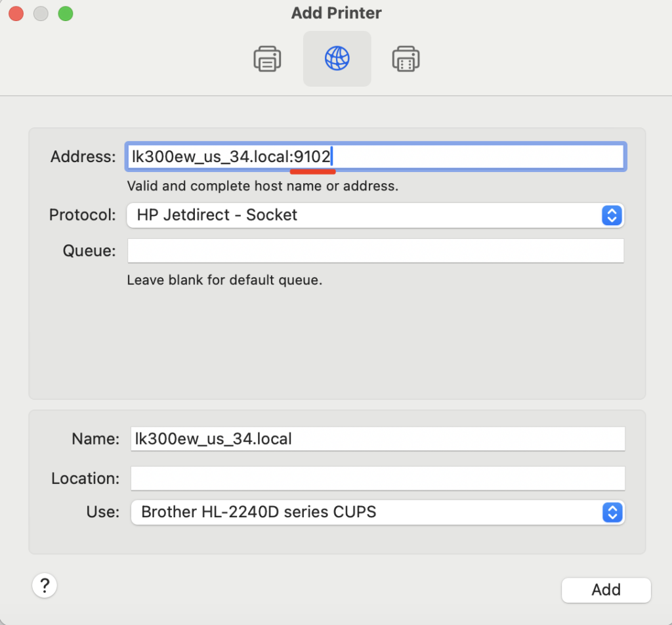Select the Name text field

point(377,439)
